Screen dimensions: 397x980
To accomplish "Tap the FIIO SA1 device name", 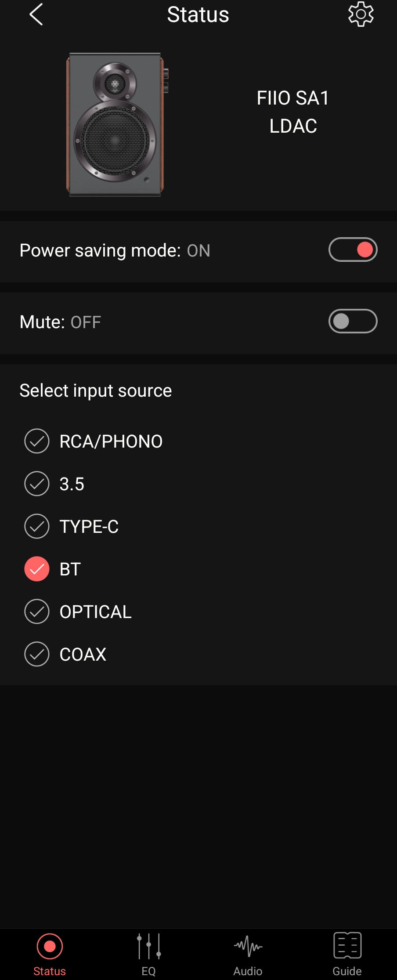I will tap(293, 98).
